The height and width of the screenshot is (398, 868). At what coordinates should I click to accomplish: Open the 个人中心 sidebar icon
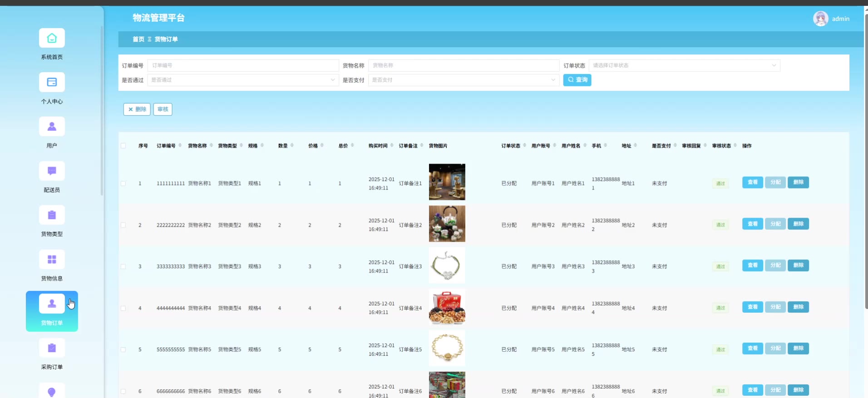pyautogui.click(x=52, y=82)
